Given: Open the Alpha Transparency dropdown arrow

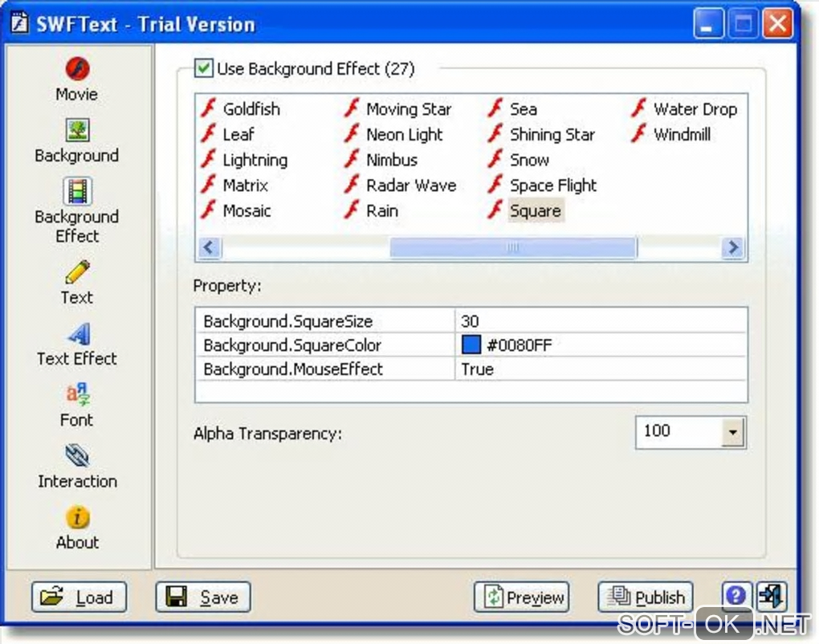Looking at the screenshot, I should (733, 433).
